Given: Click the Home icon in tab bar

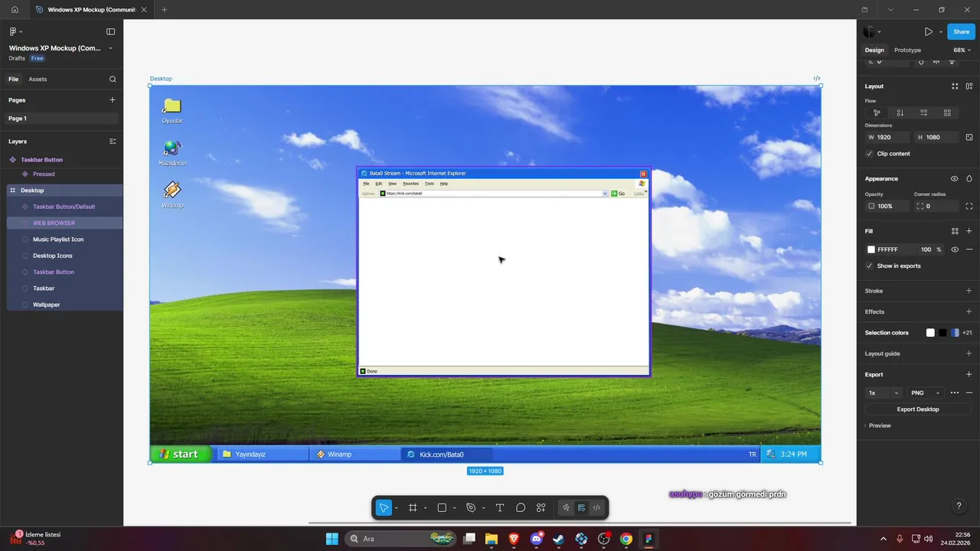Looking at the screenshot, I should click(x=15, y=10).
